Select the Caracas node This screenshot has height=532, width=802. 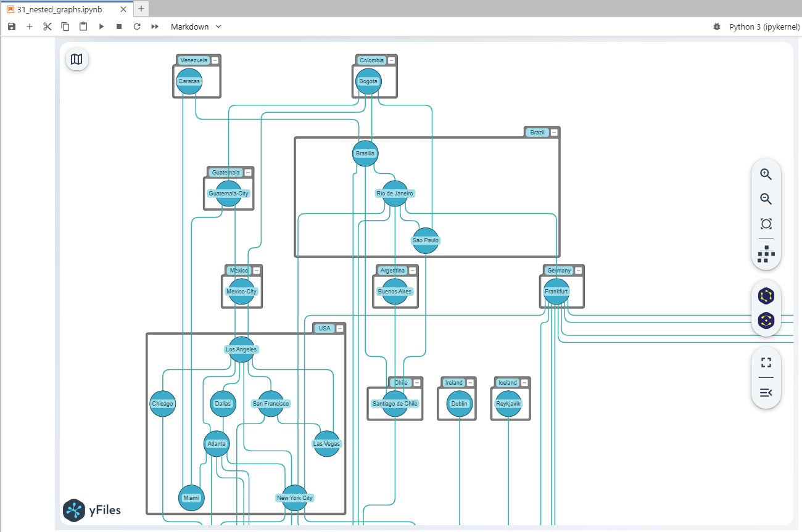tap(189, 81)
